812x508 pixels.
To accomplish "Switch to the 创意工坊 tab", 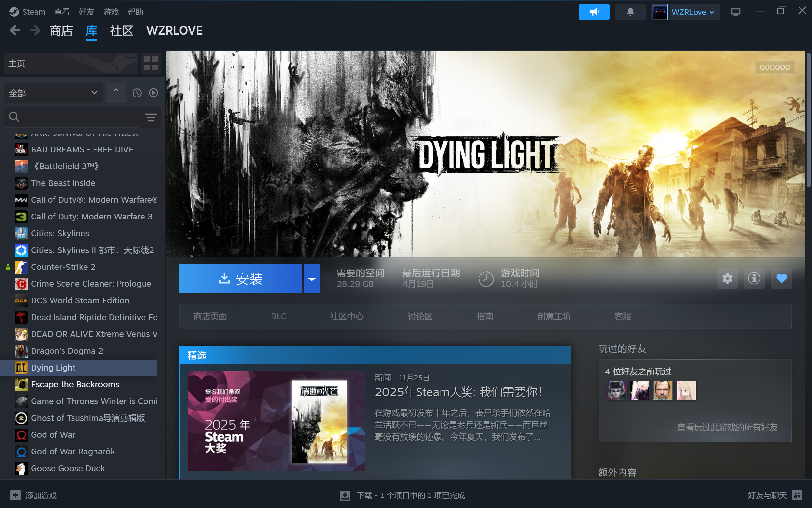I will click(x=553, y=317).
